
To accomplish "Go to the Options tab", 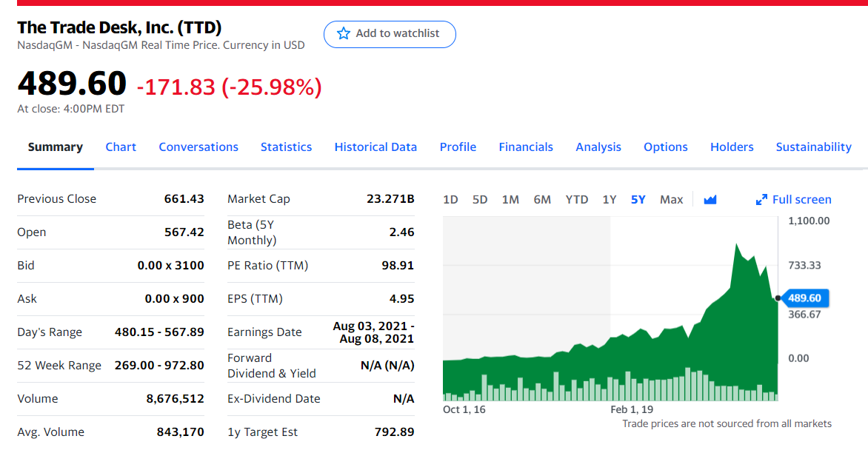I will tap(665, 147).
